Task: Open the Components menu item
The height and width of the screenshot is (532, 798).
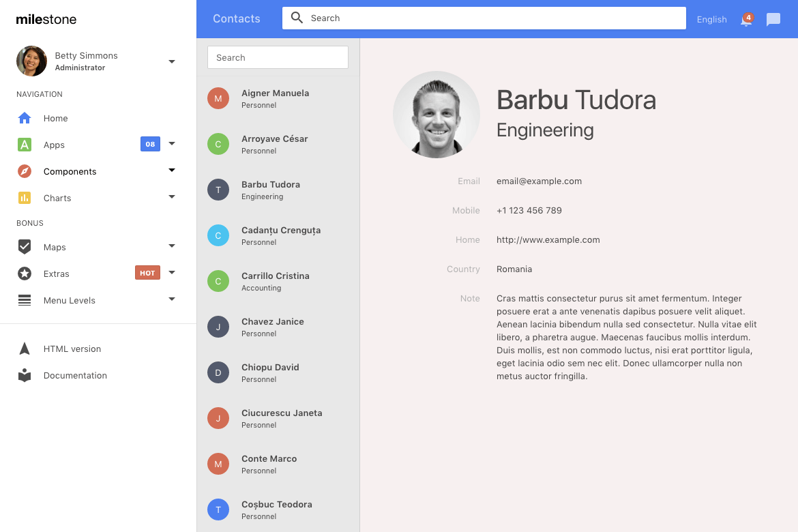Action: 70,172
